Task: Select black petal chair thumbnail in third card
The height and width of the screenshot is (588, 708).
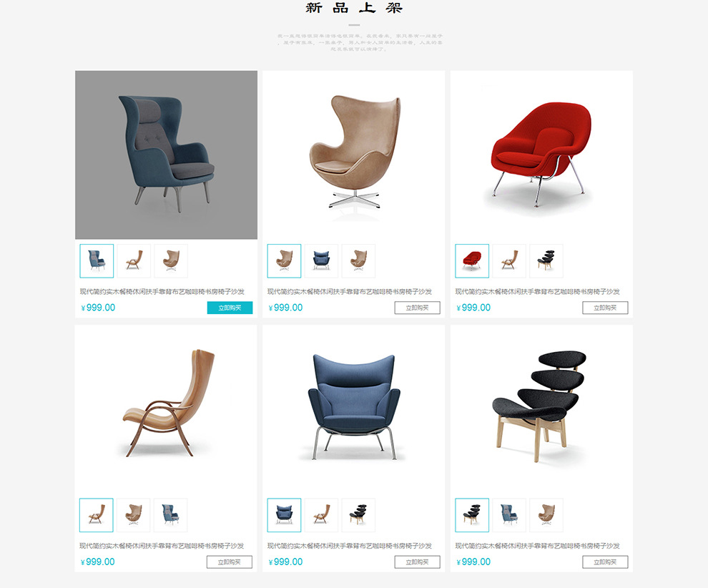Action: (x=546, y=261)
